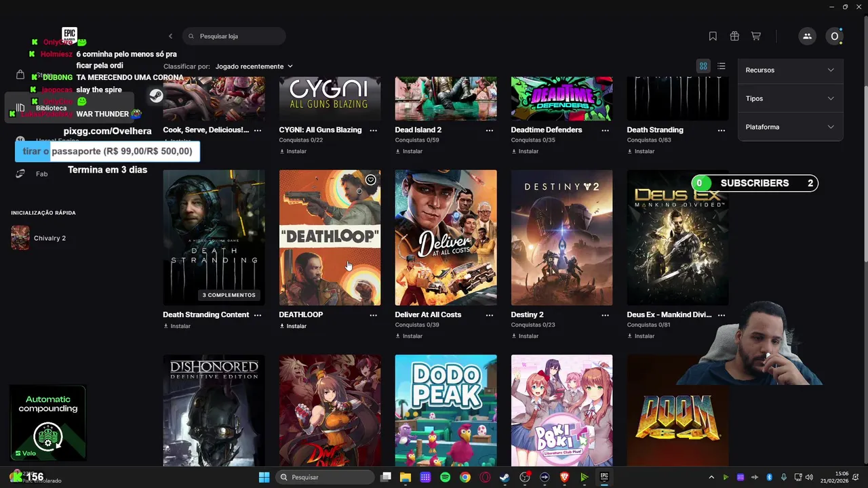Expand the Tipos filter section

[790, 98]
